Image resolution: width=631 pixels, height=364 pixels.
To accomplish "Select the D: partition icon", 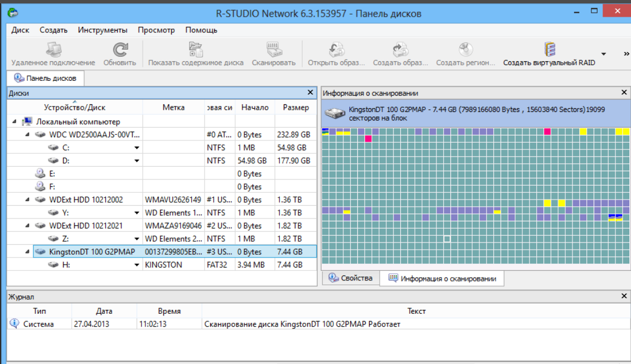I will tap(53, 161).
